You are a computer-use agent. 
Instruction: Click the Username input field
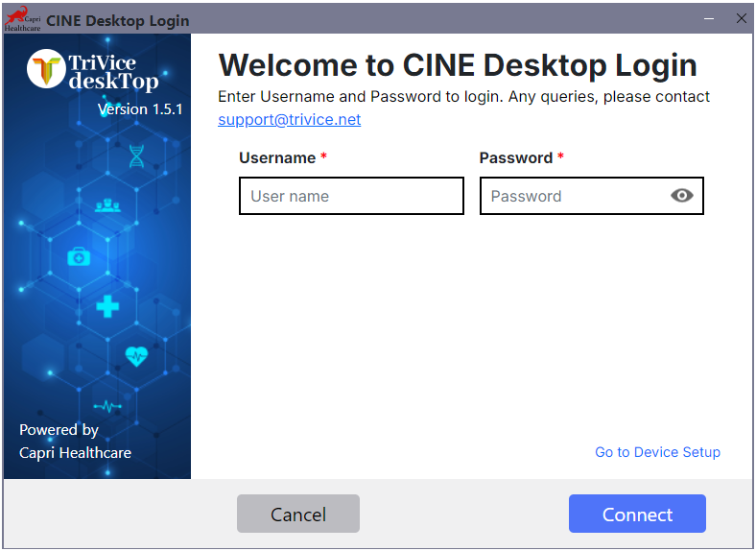[x=351, y=196]
